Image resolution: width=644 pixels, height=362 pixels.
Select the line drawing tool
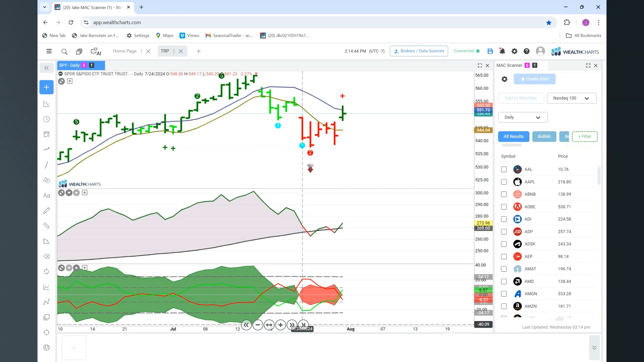47,165
